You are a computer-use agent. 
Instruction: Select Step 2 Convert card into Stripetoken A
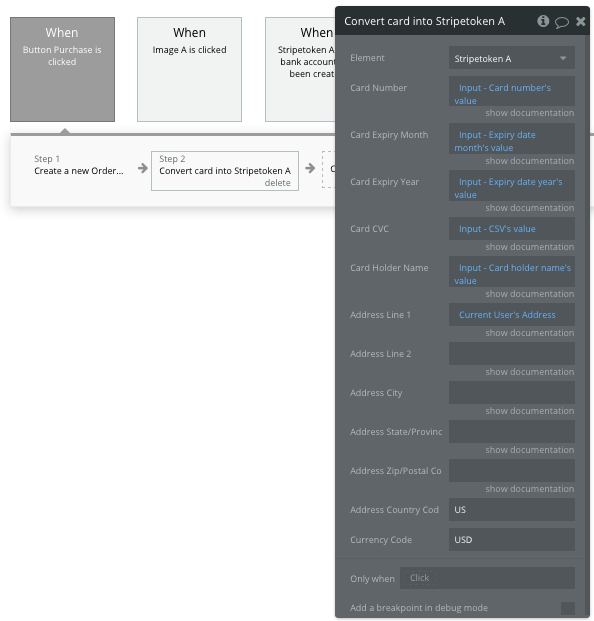tap(225, 171)
